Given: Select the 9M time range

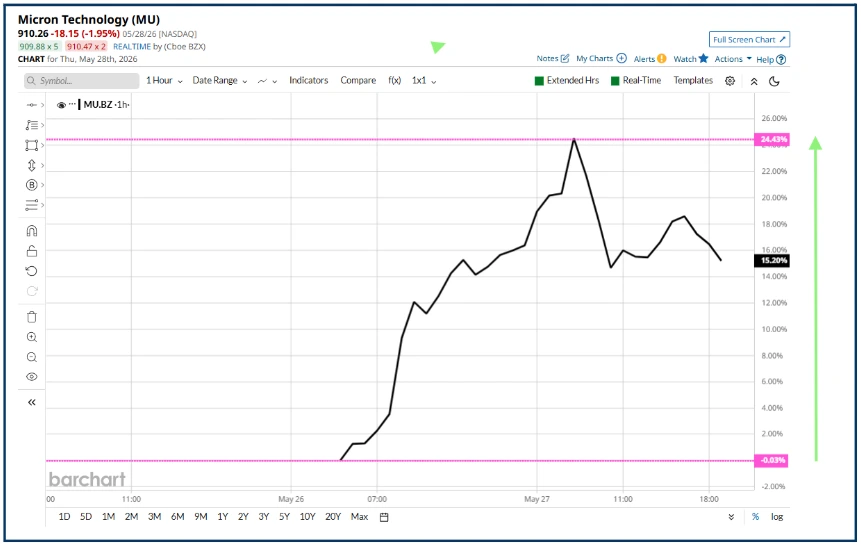Looking at the screenshot, I should [200, 517].
